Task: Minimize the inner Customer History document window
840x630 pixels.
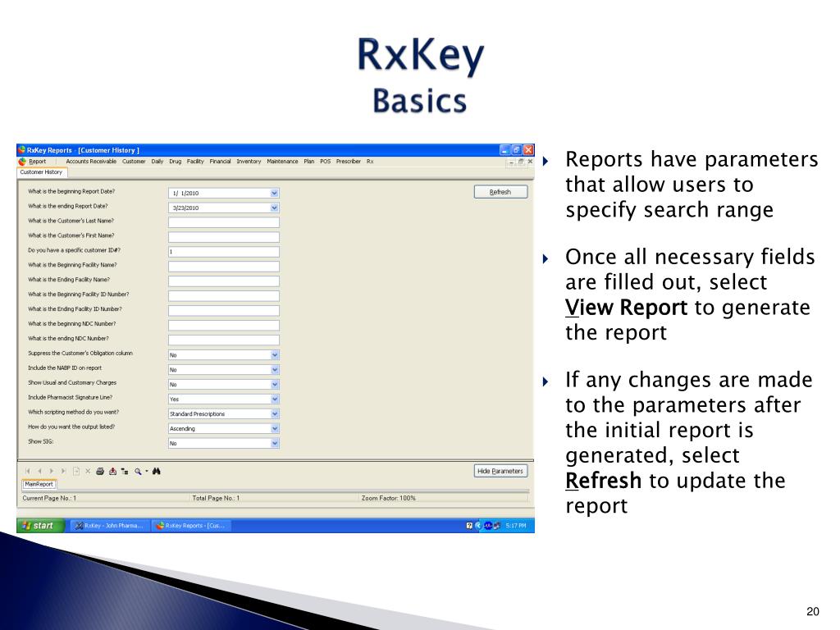Action: [x=512, y=162]
